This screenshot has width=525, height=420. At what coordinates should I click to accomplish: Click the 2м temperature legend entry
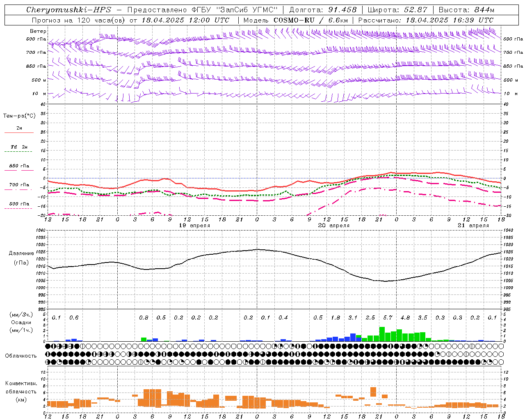(19, 128)
